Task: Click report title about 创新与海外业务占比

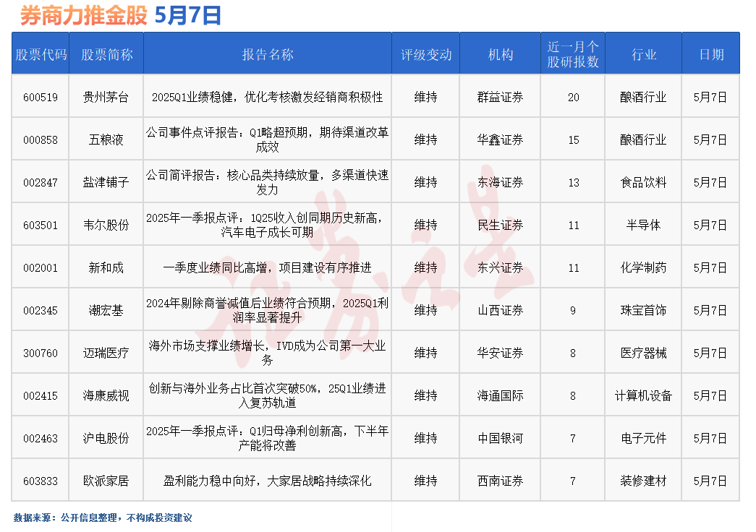Action: point(268,395)
